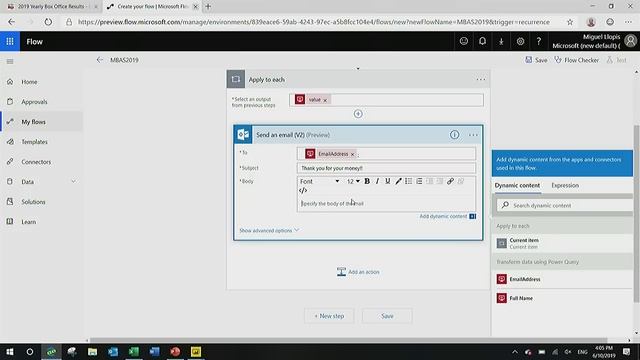Open Flow Checker
Image resolution: width=640 pixels, height=360 pixels.
(576, 60)
